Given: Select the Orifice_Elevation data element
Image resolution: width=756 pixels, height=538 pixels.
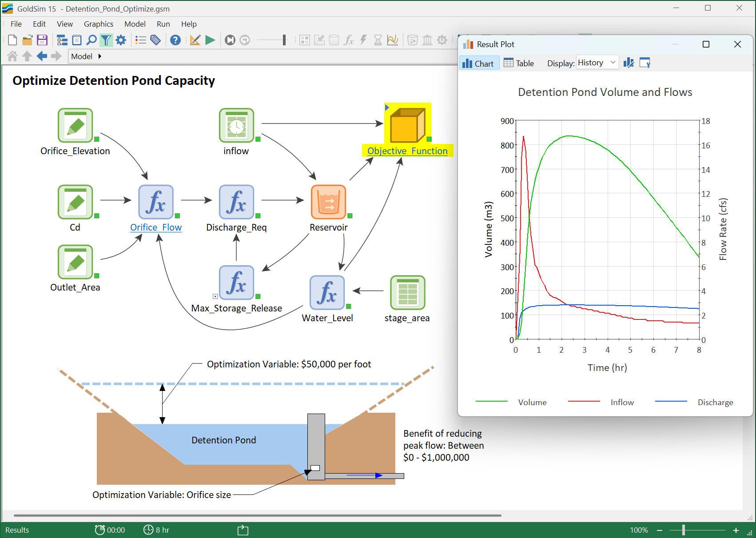Looking at the screenshot, I should click(x=75, y=125).
